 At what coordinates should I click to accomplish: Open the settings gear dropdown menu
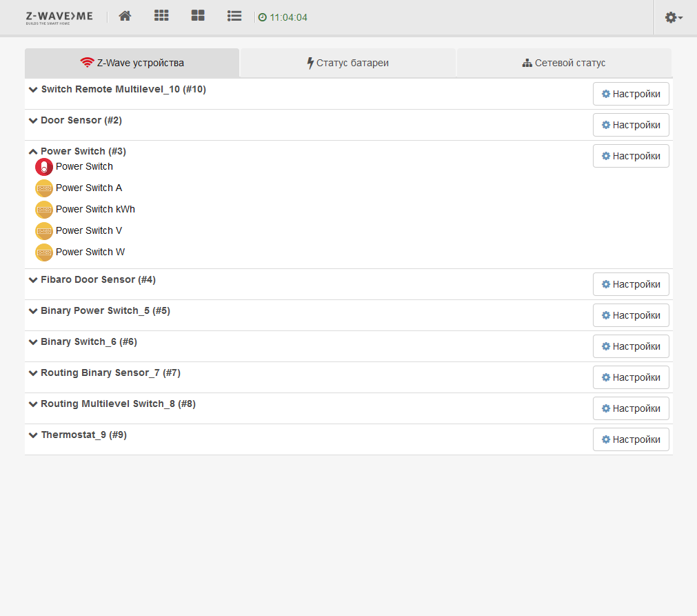674,17
